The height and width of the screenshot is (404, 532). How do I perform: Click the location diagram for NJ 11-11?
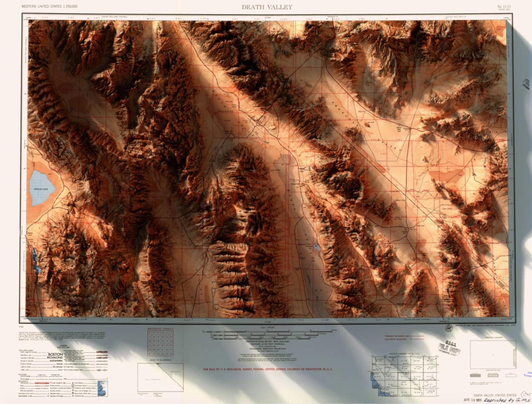coord(405,376)
